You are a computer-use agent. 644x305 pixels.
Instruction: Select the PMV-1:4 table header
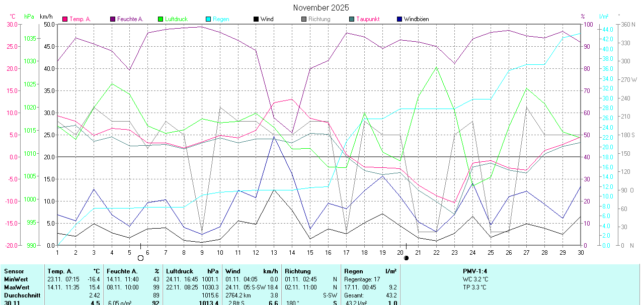click(475, 271)
